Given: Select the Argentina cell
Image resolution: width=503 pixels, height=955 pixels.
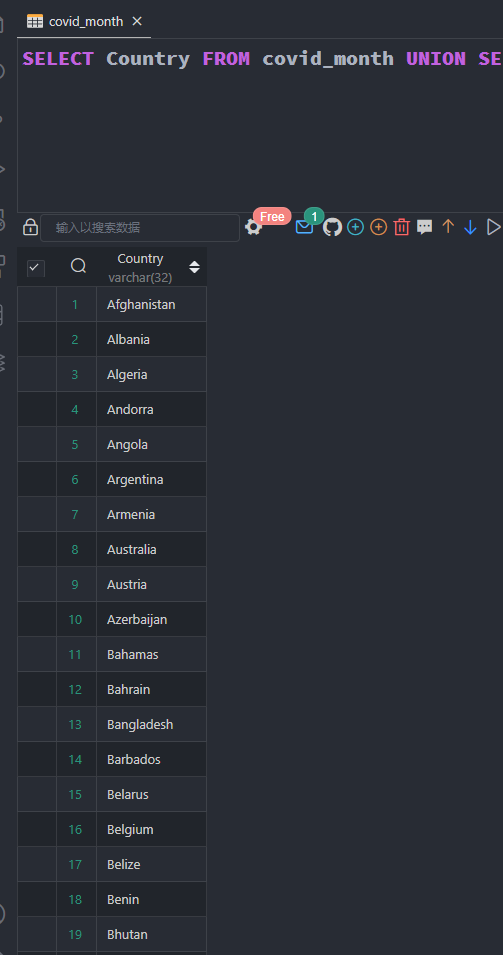Looking at the screenshot, I should (152, 479).
